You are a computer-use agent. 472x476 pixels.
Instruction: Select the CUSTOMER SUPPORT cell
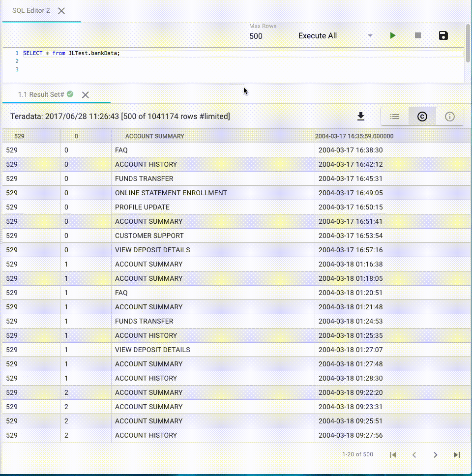pos(213,236)
